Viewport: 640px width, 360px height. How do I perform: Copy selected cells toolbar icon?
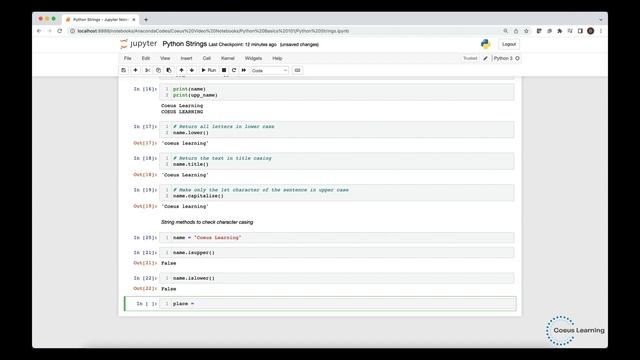(158, 70)
